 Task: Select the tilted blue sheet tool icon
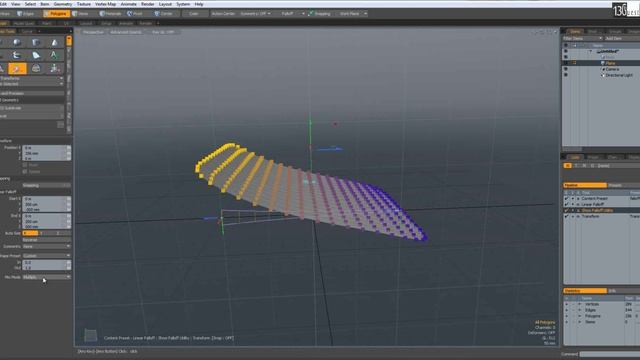pyautogui.click(x=36, y=55)
